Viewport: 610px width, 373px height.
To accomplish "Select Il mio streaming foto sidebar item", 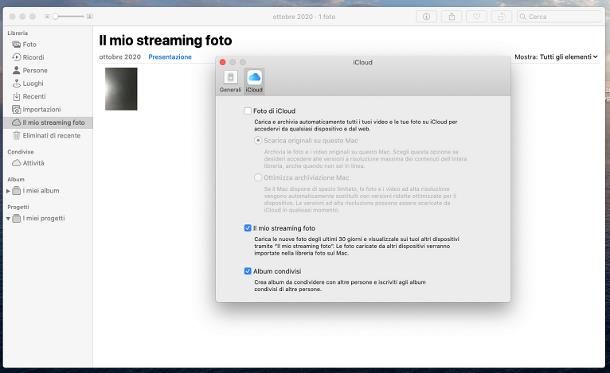I will pyautogui.click(x=48, y=123).
